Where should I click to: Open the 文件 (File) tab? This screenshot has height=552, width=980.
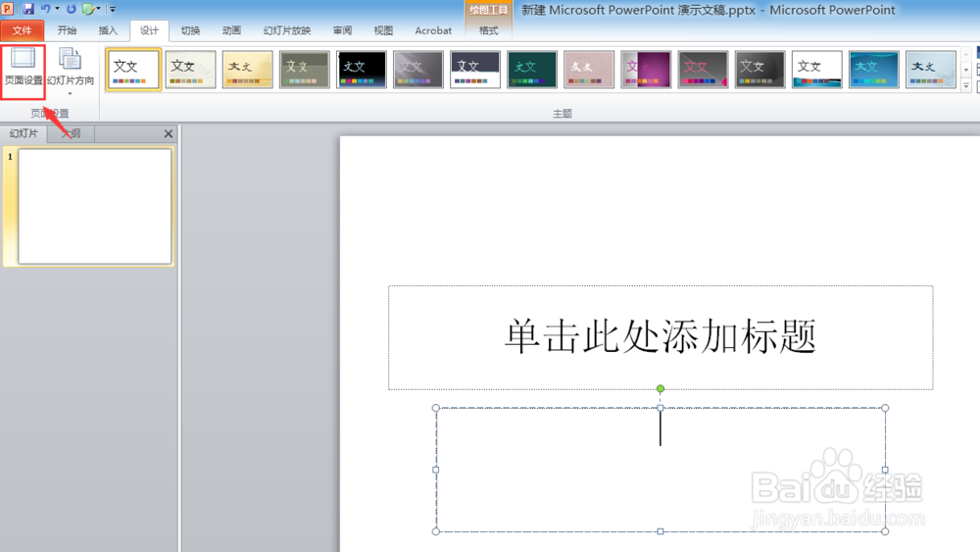coord(22,30)
